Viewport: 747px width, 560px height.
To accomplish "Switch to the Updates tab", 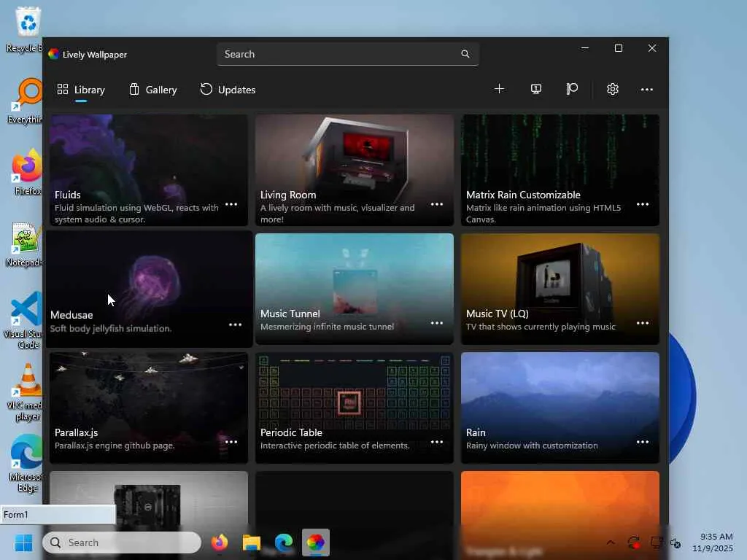I will coord(228,90).
